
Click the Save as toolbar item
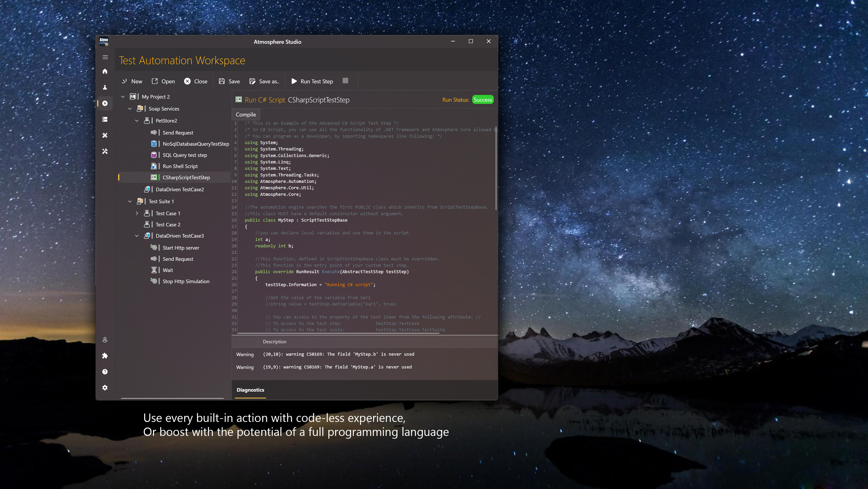click(264, 81)
